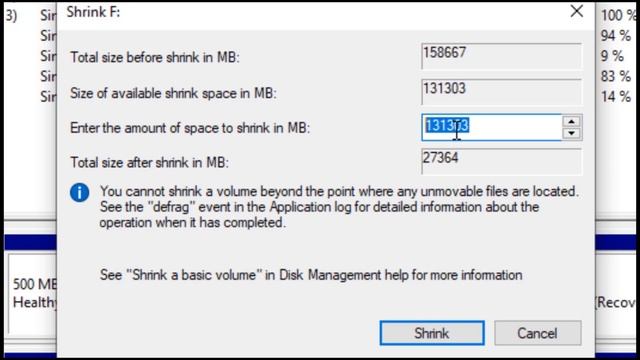Click the Shrink button

coord(432,333)
